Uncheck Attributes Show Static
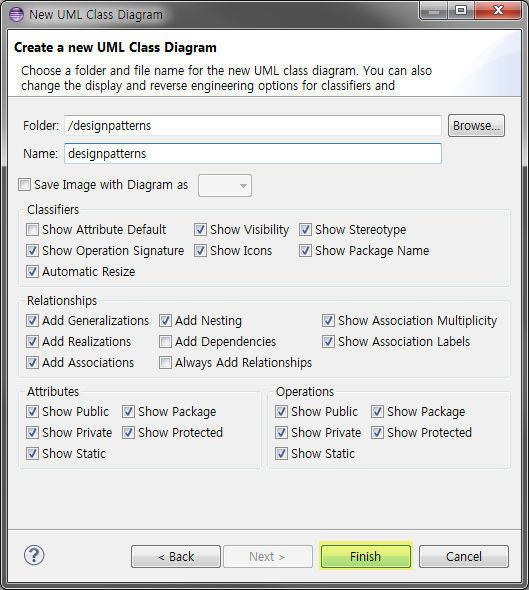Viewport: 529px width, 590px height. pyautogui.click(x=32, y=454)
